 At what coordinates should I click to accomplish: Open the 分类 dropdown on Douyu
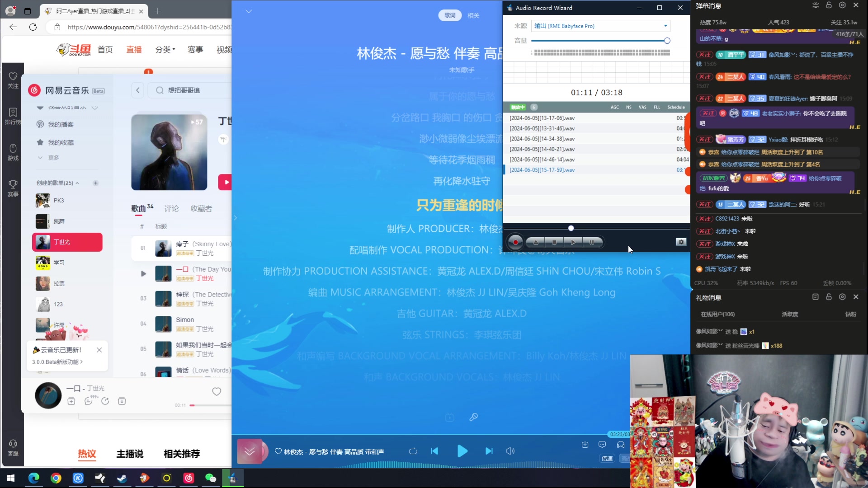tap(165, 49)
